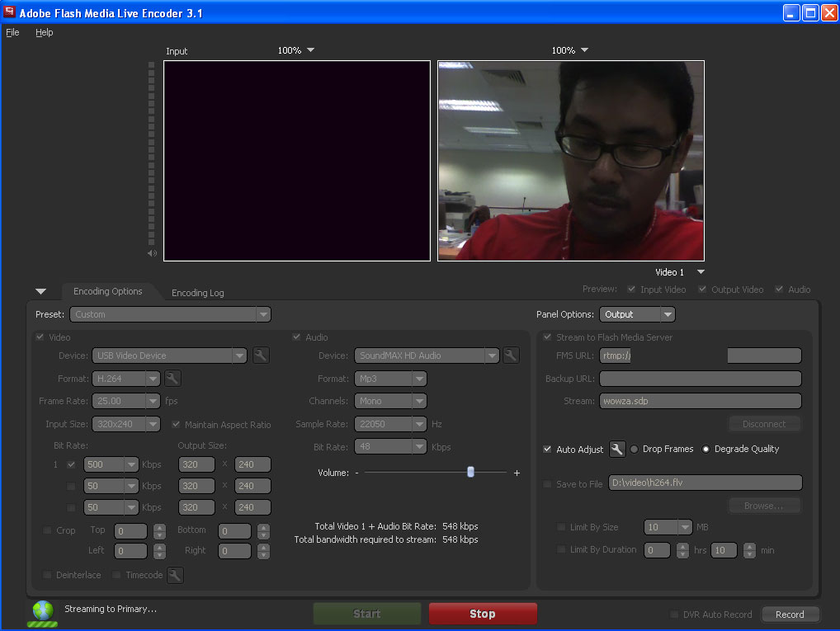Click the input video preview pane
Viewport: 840px width, 631px height.
point(297,161)
